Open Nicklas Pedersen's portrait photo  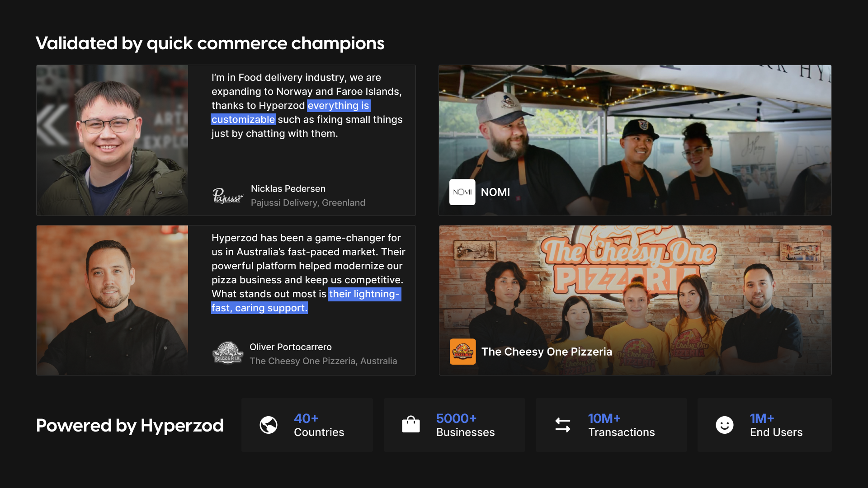point(112,140)
